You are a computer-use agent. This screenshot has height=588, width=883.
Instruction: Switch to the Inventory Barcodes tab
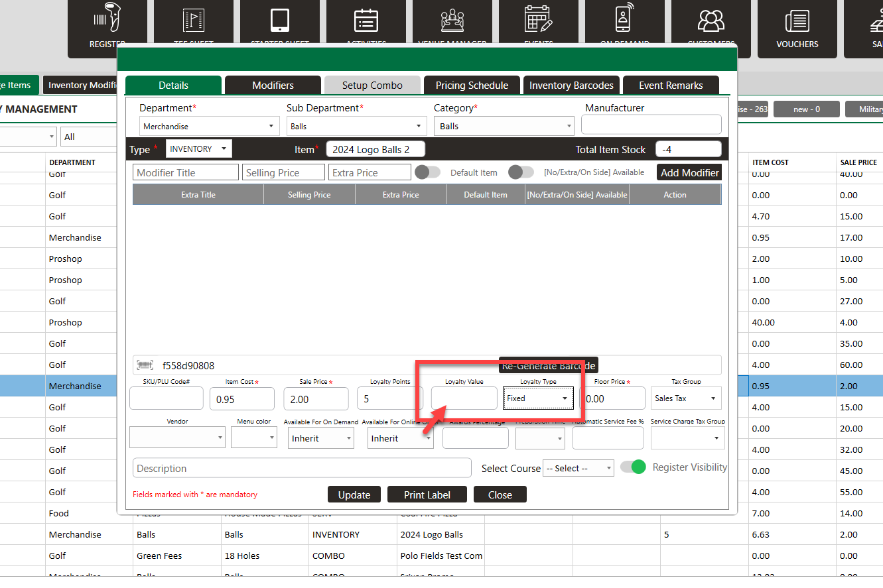pyautogui.click(x=571, y=86)
